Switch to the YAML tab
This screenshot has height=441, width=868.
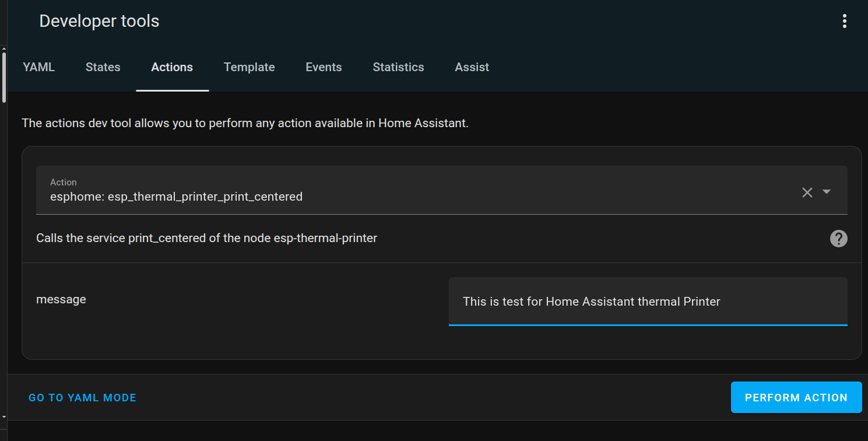[x=38, y=67]
